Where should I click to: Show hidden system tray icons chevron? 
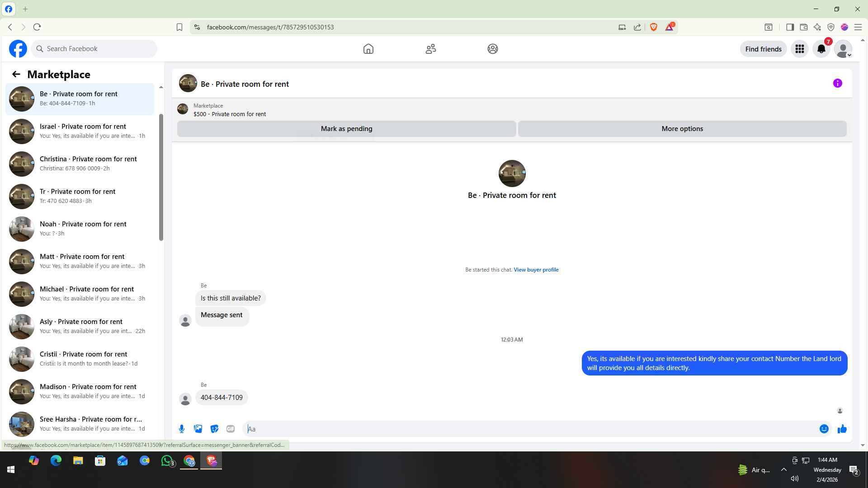click(783, 469)
